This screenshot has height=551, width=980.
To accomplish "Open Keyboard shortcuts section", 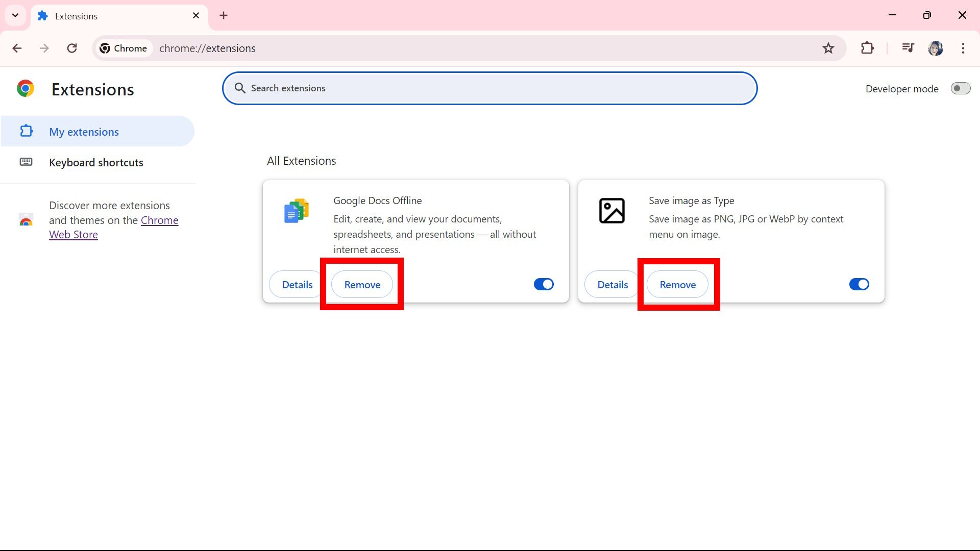I will (x=96, y=162).
